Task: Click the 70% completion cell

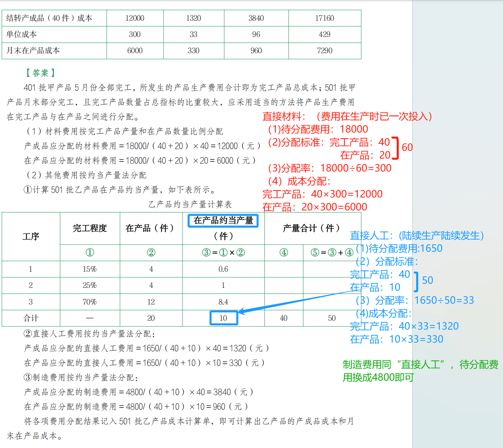Action: pyautogui.click(x=90, y=302)
